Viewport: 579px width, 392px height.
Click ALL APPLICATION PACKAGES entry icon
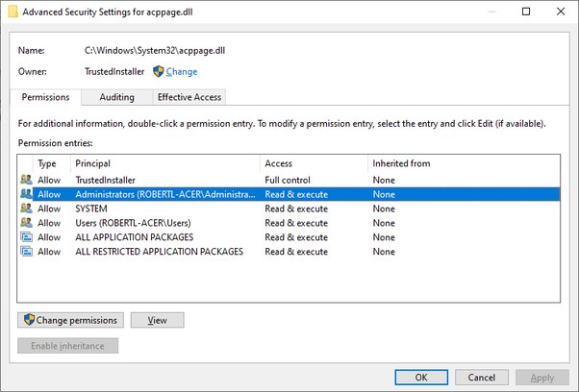point(26,237)
